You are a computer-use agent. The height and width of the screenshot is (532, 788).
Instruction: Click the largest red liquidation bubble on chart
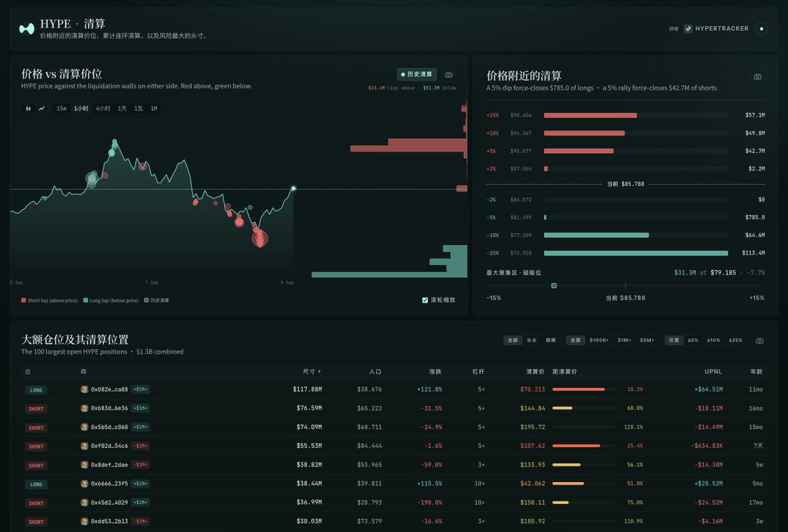[x=260, y=238]
